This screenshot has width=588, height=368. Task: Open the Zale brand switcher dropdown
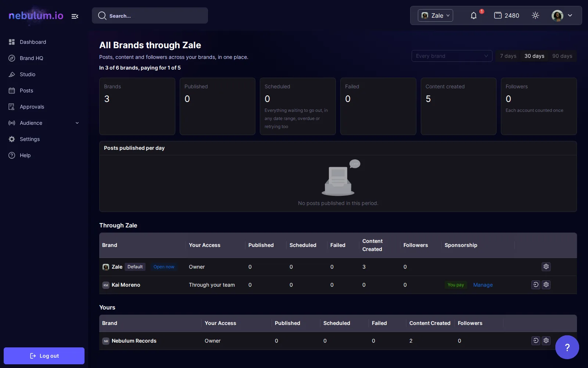tap(435, 15)
